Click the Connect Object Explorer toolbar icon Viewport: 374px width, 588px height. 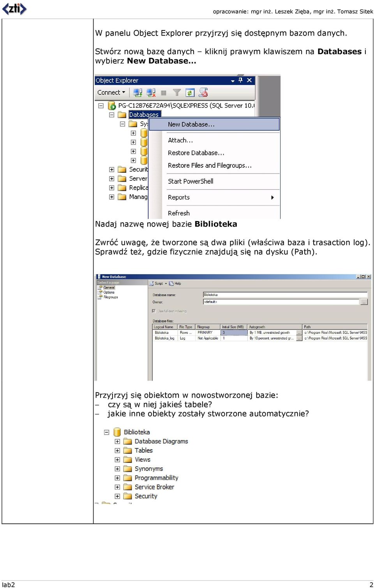(x=138, y=92)
